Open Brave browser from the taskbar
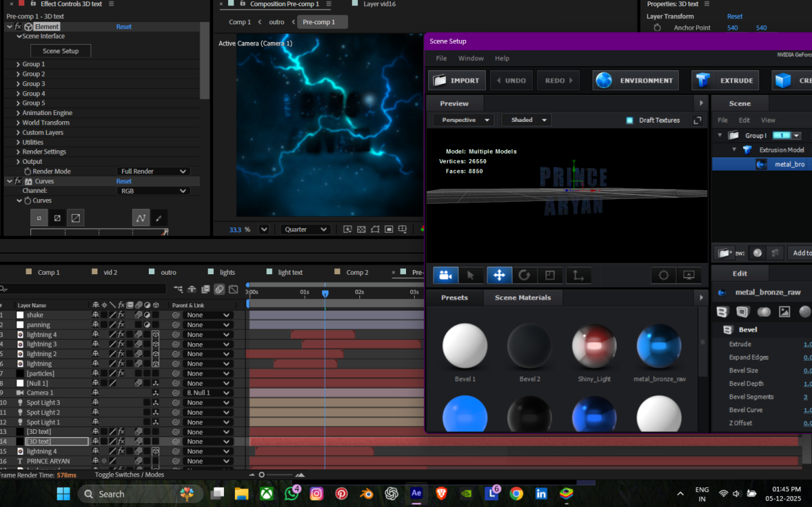Viewport: 812px width, 507px height. pos(442,493)
